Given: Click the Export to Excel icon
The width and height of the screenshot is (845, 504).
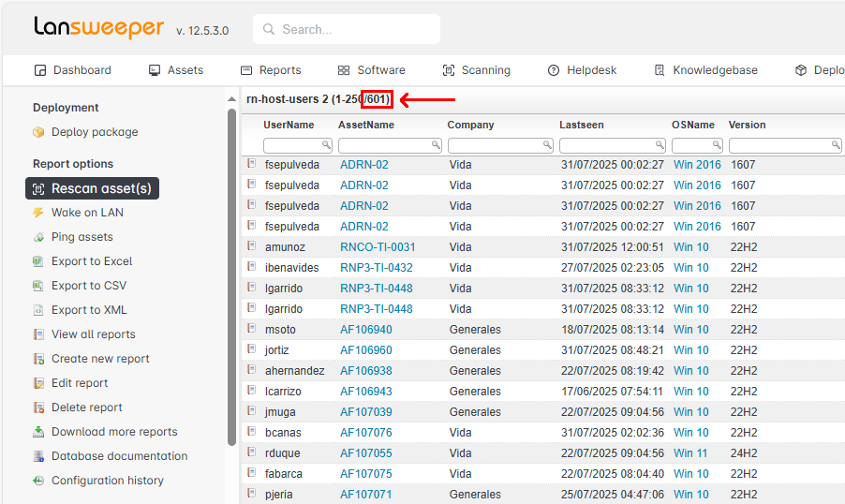Looking at the screenshot, I should click(x=38, y=261).
